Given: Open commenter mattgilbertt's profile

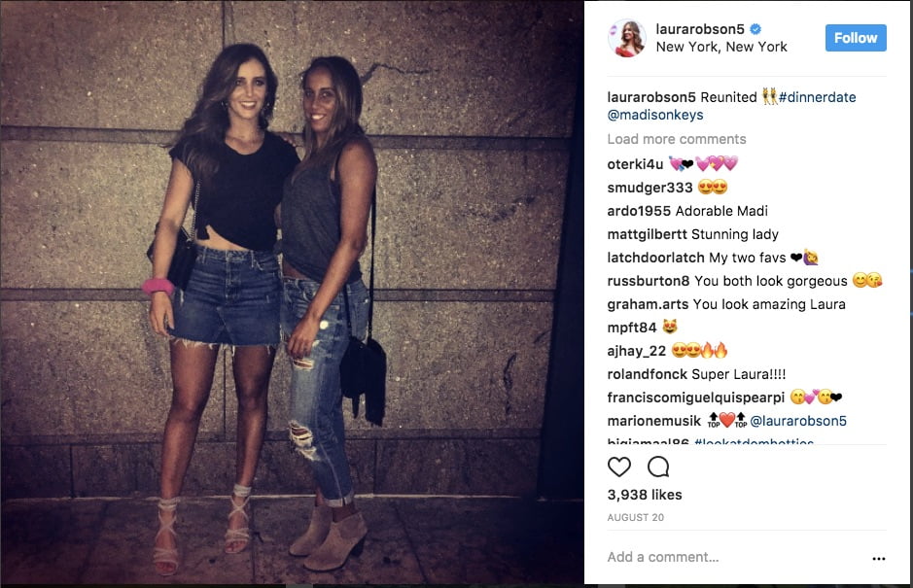Looking at the screenshot, I should pyautogui.click(x=647, y=234).
